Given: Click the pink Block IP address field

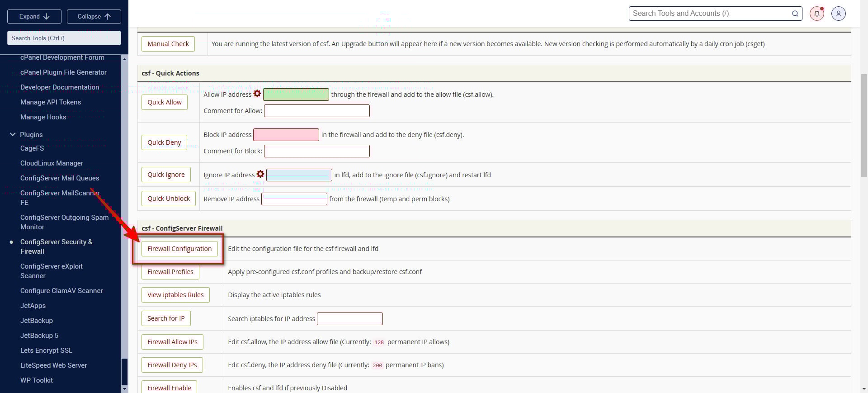Looking at the screenshot, I should [286, 135].
